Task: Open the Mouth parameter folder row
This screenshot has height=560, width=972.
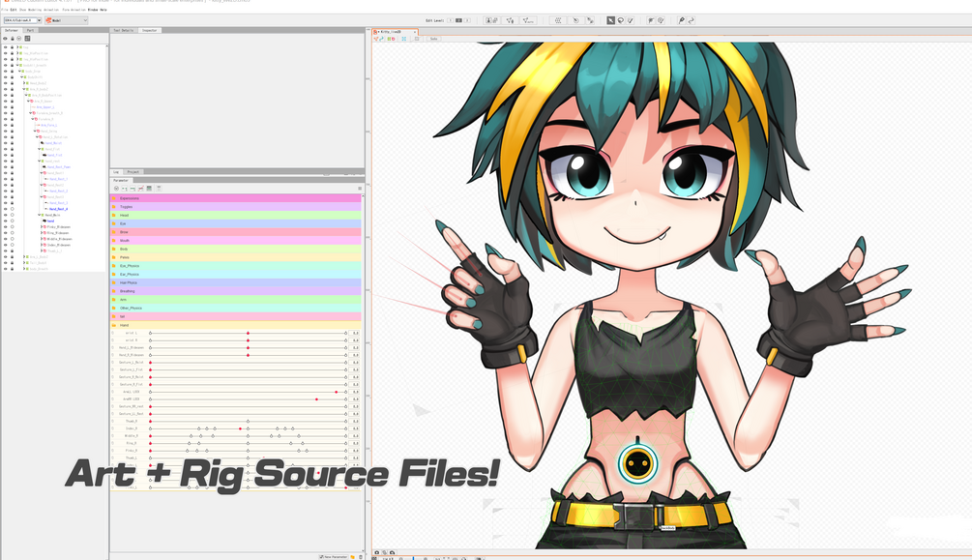Action: (236, 241)
